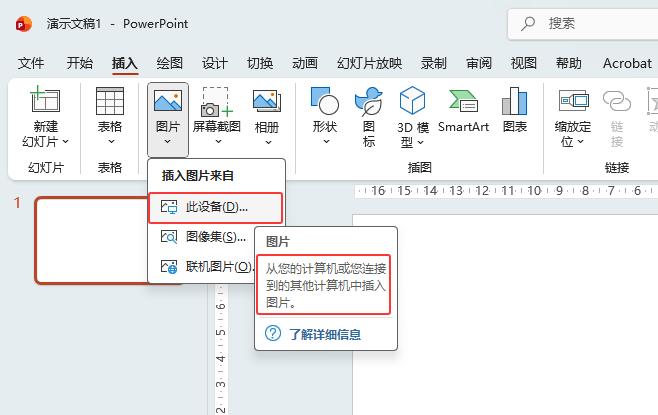
Task: Click the Zoom (缩放定位) icon
Action: (x=573, y=101)
